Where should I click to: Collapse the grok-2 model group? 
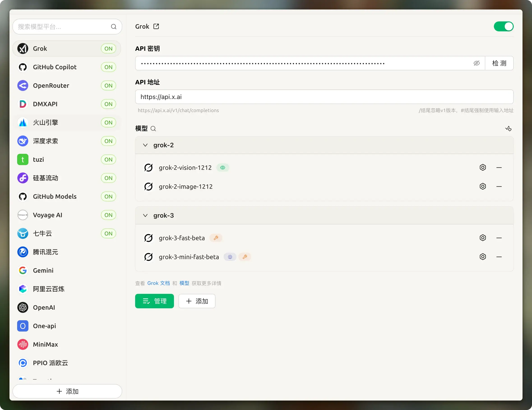(x=146, y=145)
